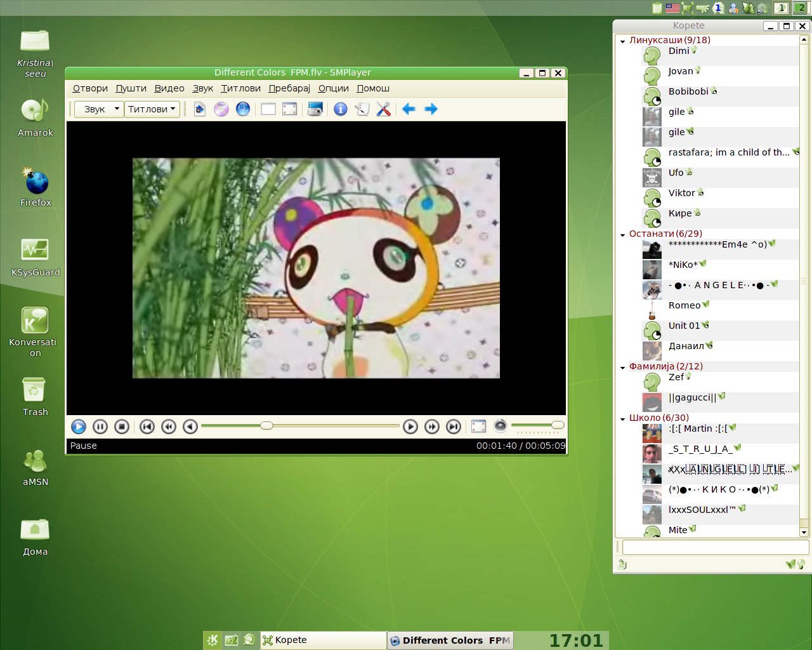Click fullscreen icon in SMPlayer top toolbar

[290, 109]
